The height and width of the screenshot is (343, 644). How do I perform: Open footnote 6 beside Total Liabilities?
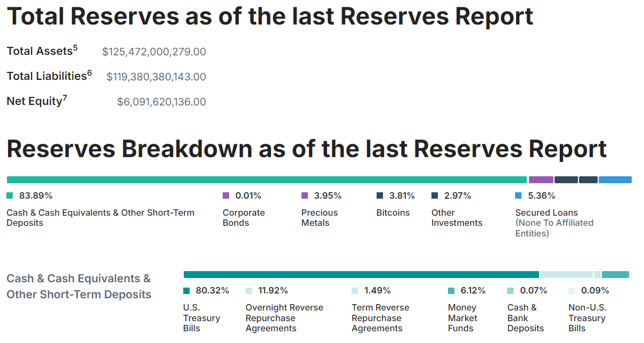[x=89, y=73]
